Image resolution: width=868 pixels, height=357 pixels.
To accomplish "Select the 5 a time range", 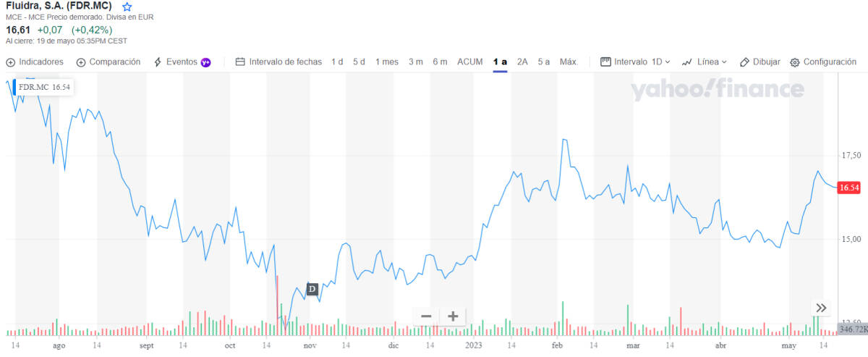I will click(543, 62).
